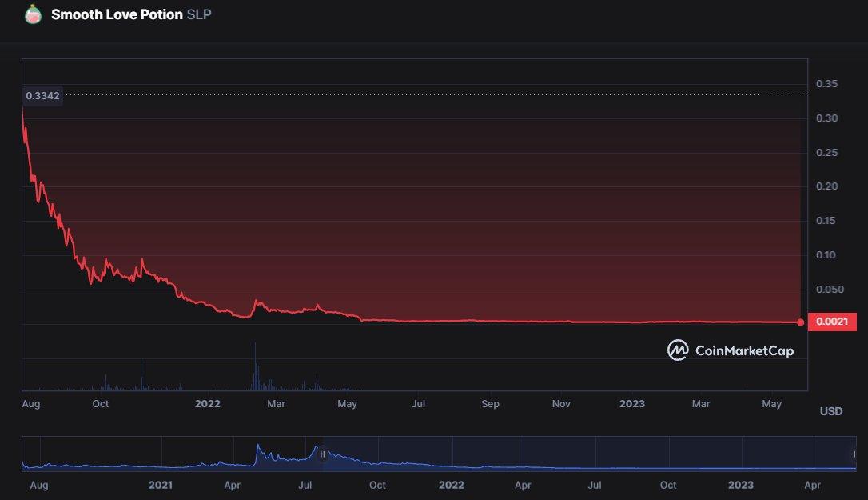Click the right range handle in navigator

pos(854,454)
